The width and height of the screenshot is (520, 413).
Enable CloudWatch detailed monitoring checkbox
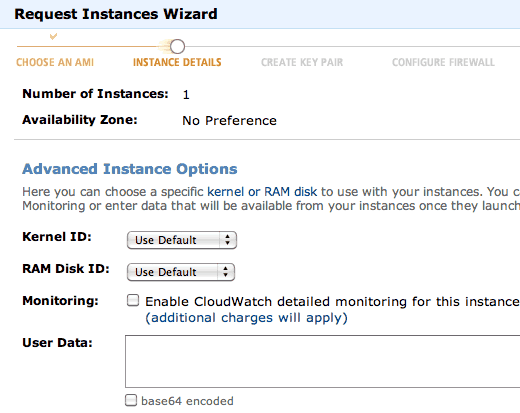pyautogui.click(x=133, y=300)
